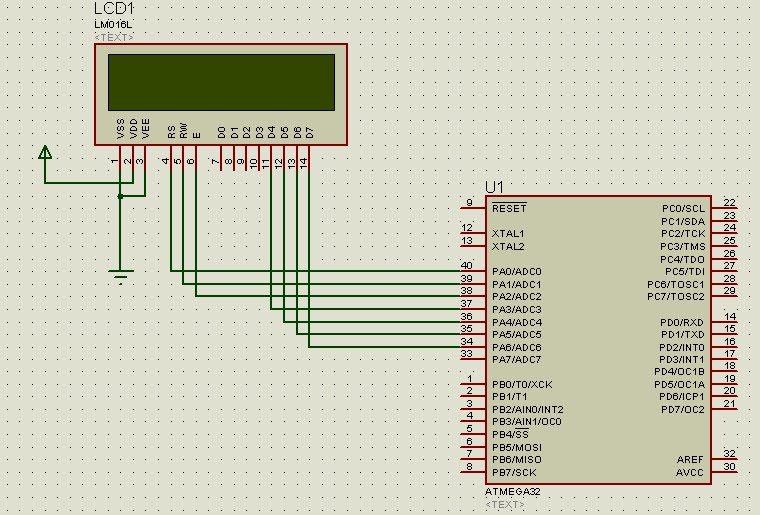Click the PA4/ADC4 pin name
The height and width of the screenshot is (515, 760).
(517, 322)
